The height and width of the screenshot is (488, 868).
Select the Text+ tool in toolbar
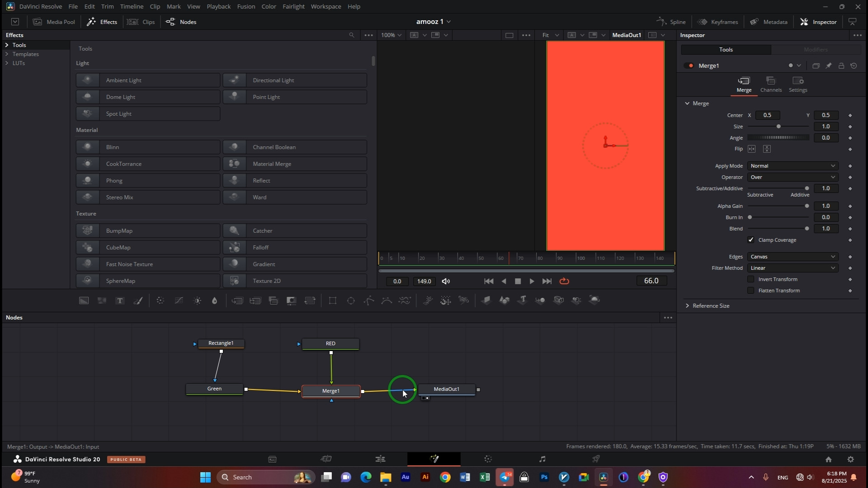click(120, 300)
